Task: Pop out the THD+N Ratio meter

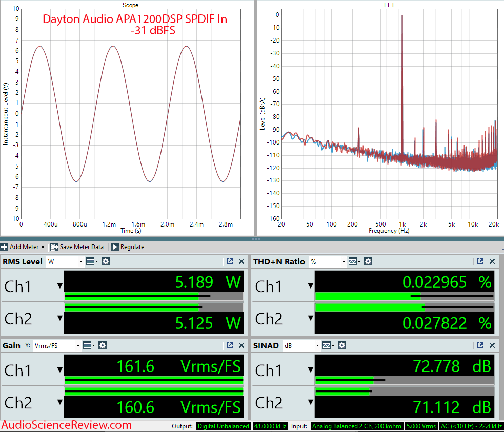Action: (480, 261)
